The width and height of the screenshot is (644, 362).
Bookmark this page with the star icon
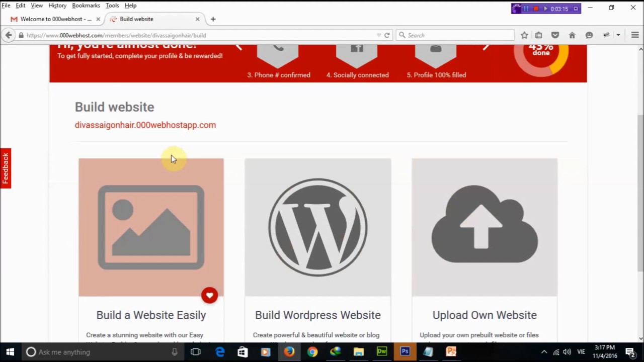[x=524, y=35]
